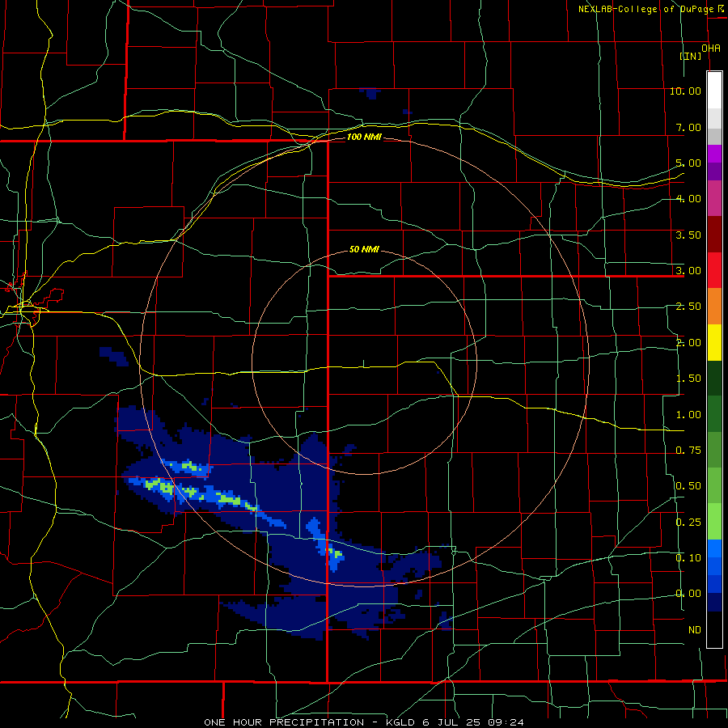Select the yellow swatch in the color bar

coord(714,342)
